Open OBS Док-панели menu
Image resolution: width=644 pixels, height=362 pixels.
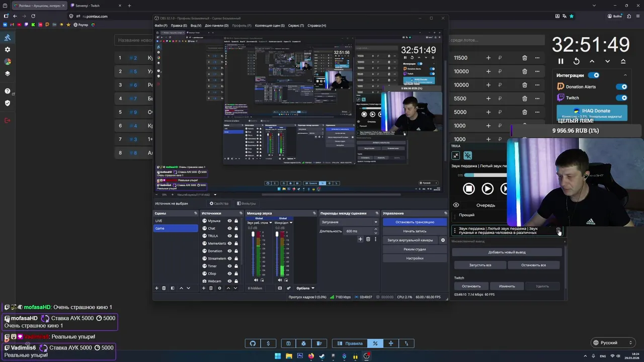(216, 25)
